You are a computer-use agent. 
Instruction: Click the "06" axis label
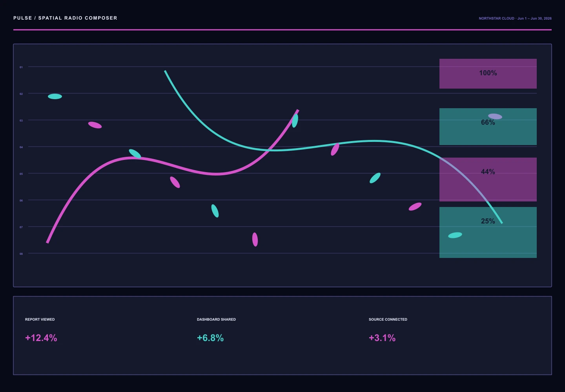(21, 201)
